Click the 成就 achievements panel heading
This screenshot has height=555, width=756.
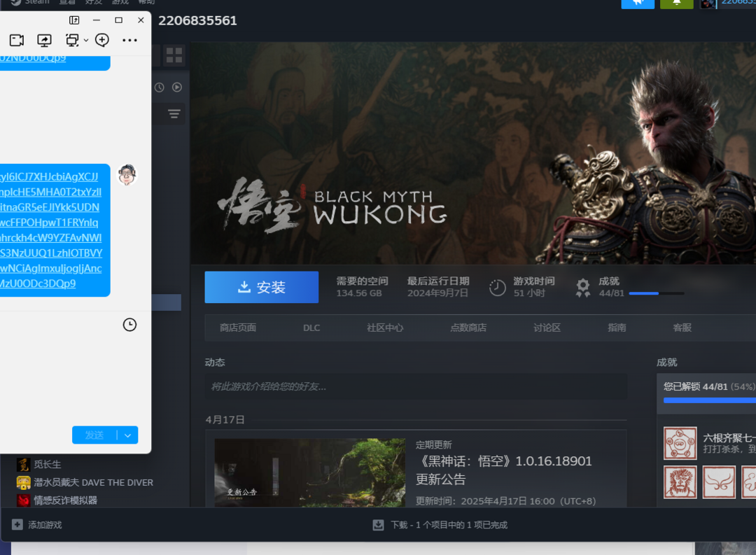pos(667,362)
